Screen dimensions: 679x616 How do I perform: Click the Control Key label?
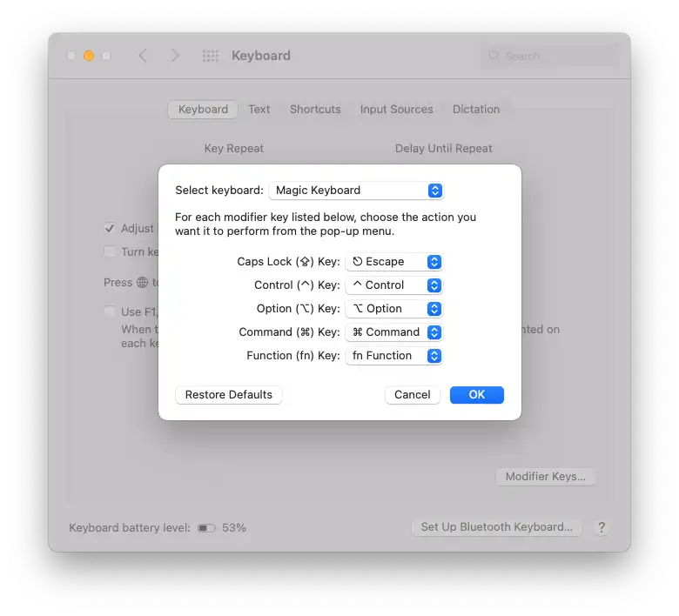(297, 285)
